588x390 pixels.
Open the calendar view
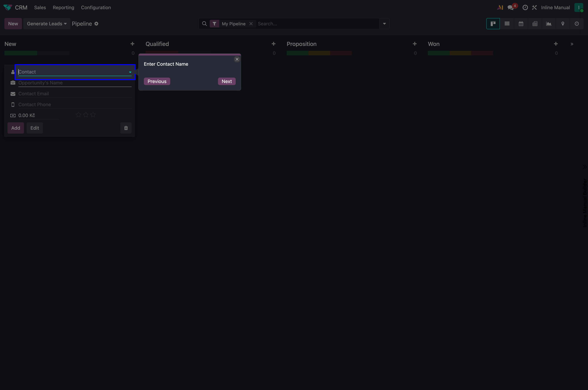pos(521,24)
